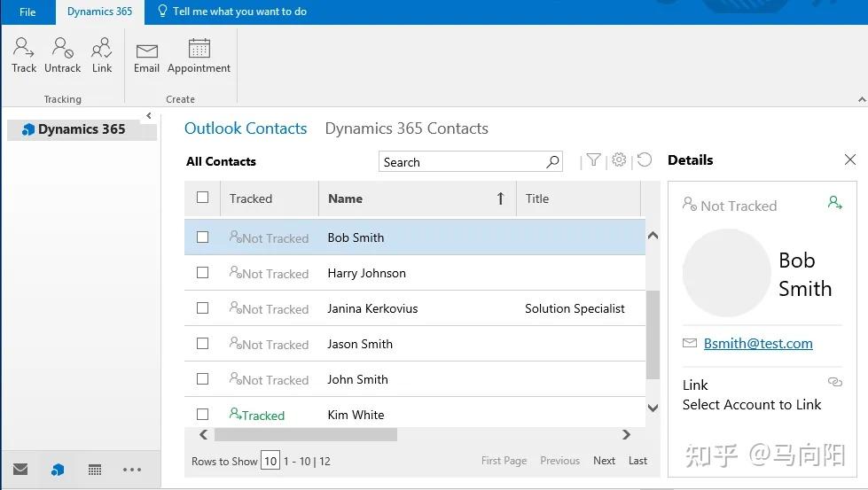Open the File menu tab
The height and width of the screenshot is (490, 868).
[x=27, y=12]
